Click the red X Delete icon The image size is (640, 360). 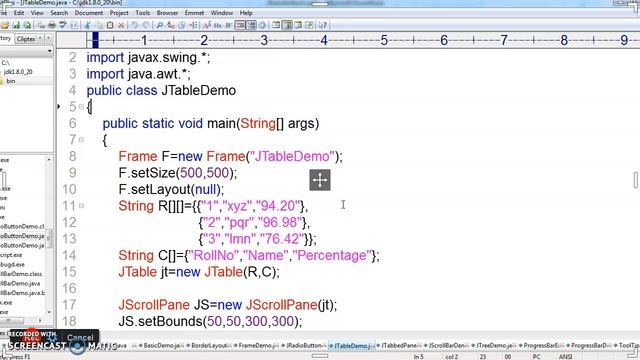point(121,25)
